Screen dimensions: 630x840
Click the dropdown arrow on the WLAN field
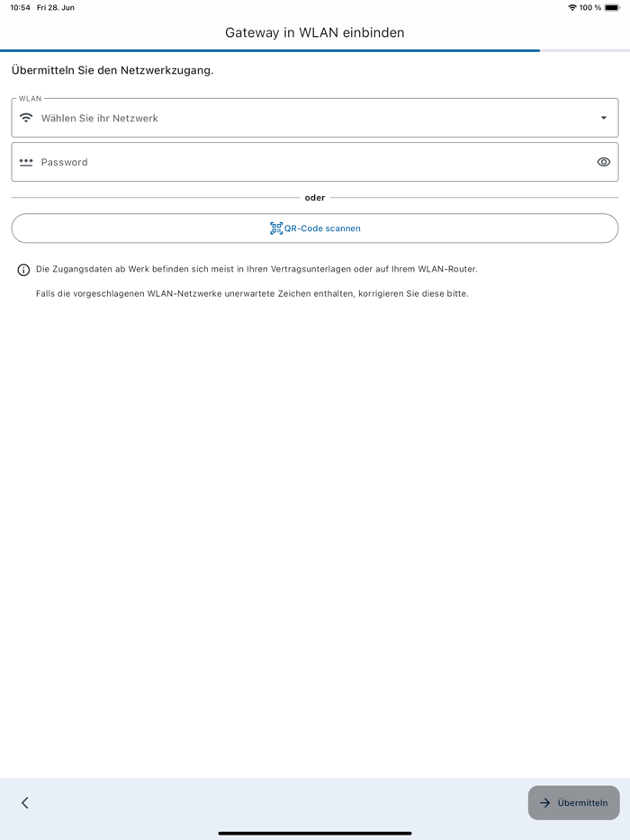[x=604, y=117]
